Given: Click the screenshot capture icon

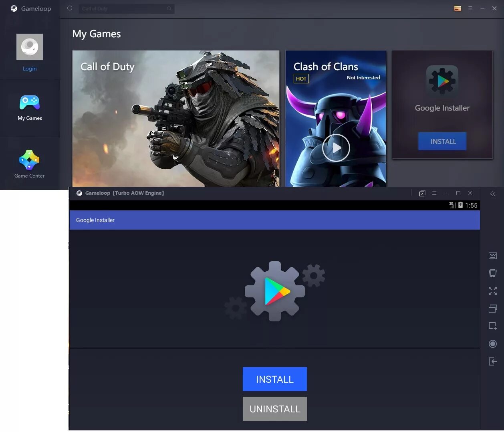Looking at the screenshot, I should coord(493,326).
